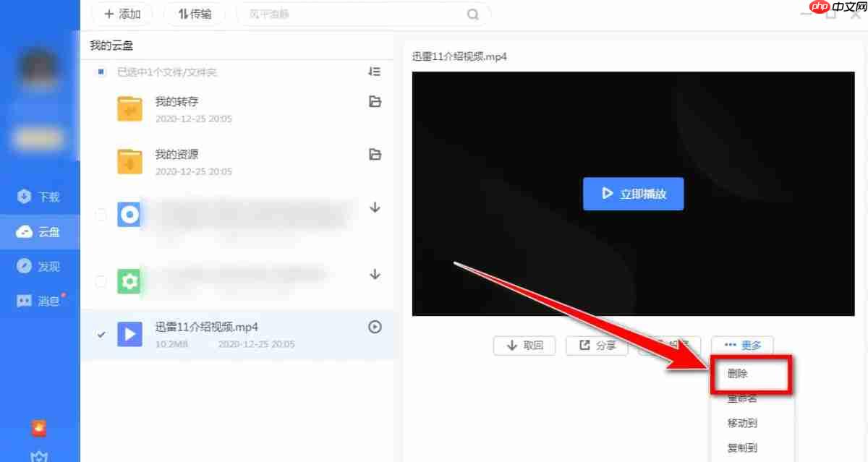
Task: Click the download arrow beside first blurred file
Action: coord(375,208)
